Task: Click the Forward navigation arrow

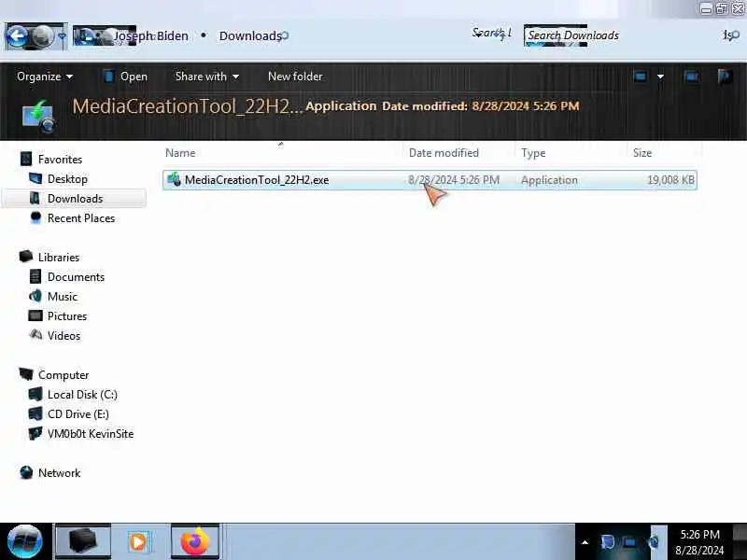Action: point(43,35)
